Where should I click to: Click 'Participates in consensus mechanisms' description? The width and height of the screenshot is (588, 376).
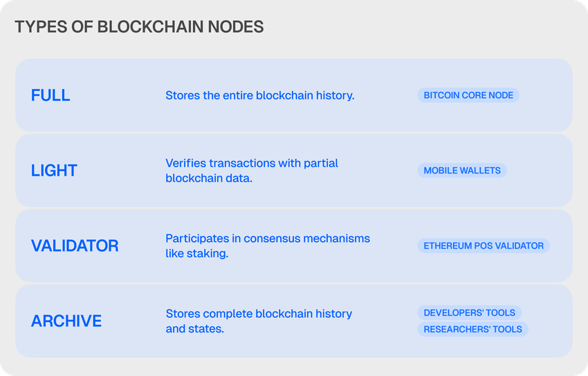[268, 238]
